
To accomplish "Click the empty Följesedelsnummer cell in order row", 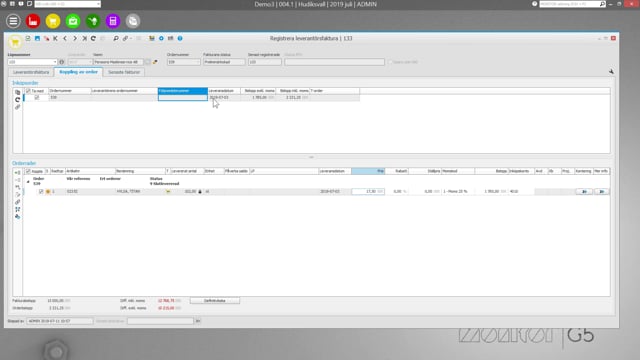I will pos(183,98).
